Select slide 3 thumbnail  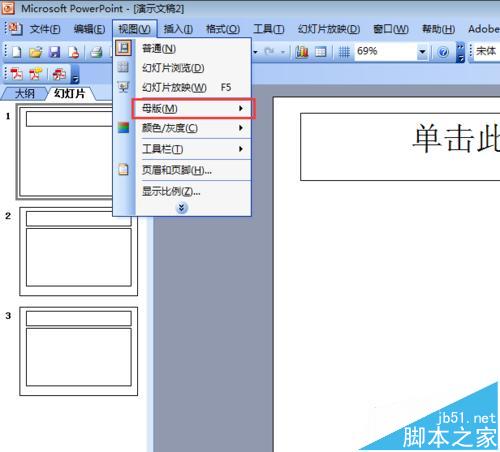(79, 351)
